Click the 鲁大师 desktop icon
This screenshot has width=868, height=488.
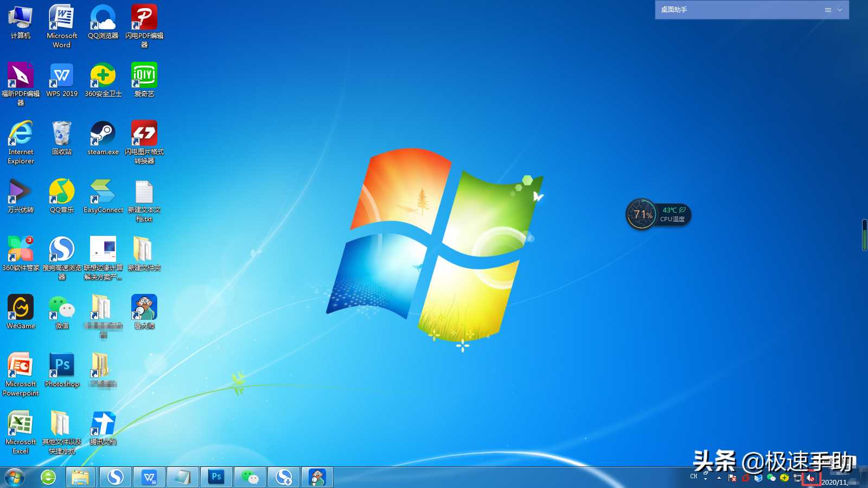144,312
